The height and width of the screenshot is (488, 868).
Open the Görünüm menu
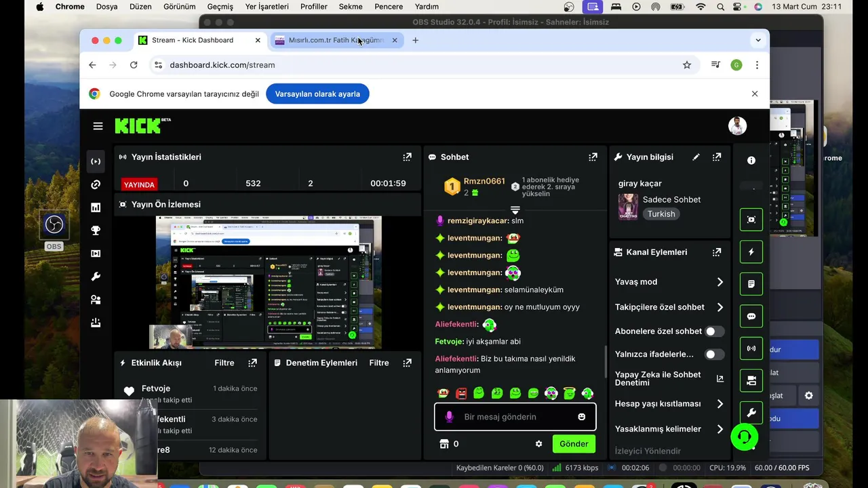(180, 7)
